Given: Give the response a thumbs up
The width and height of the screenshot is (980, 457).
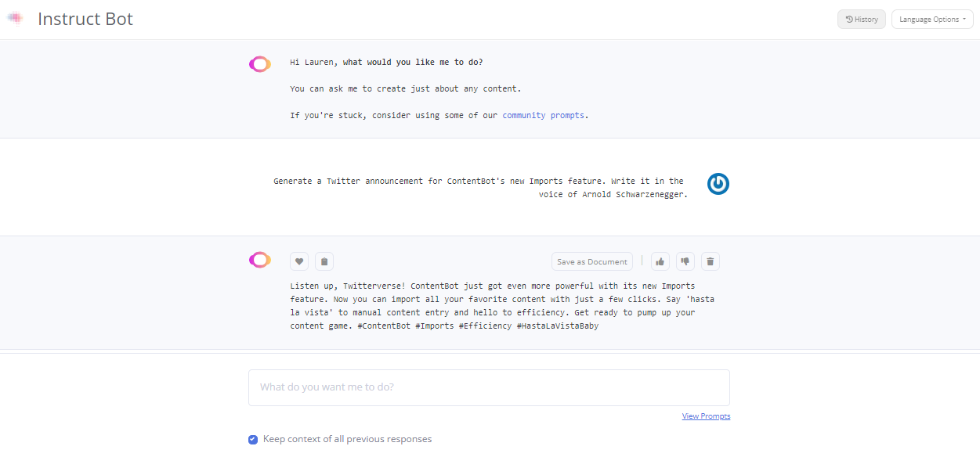Looking at the screenshot, I should click(x=660, y=261).
